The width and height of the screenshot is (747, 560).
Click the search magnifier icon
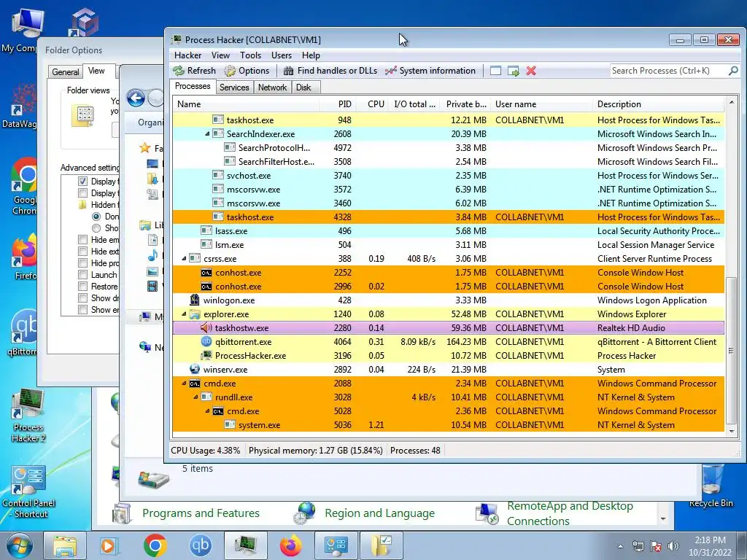pos(733,71)
